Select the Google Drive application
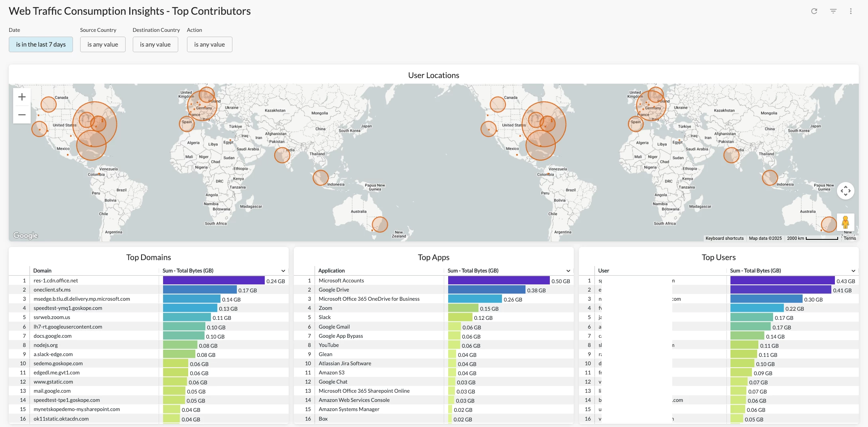This screenshot has width=868, height=427. [334, 290]
